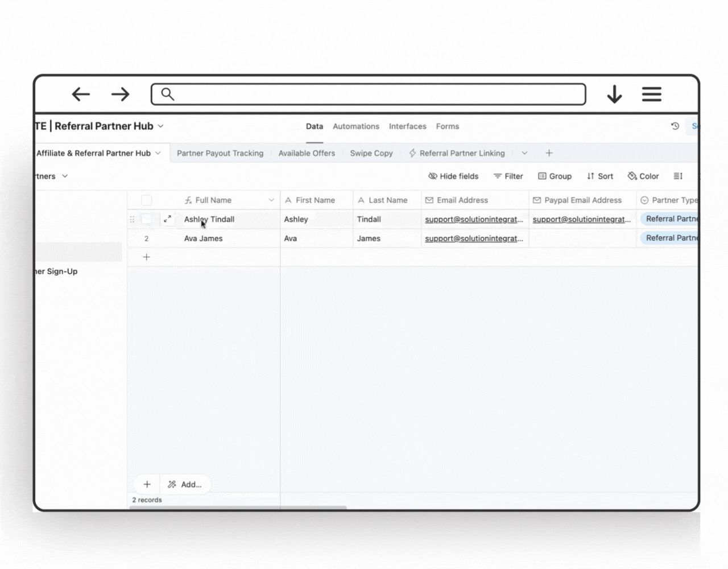This screenshot has height=569, width=728.
Task: Open the Referral Partner Hub base dropdown
Action: [x=160, y=126]
